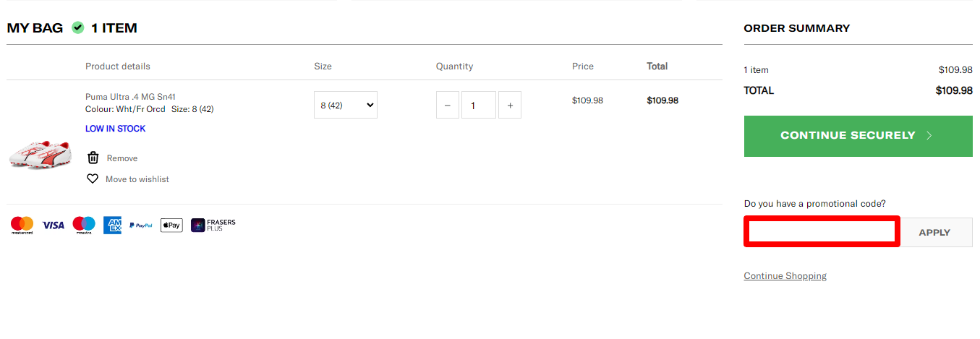Focus the quantity number field

(x=478, y=106)
